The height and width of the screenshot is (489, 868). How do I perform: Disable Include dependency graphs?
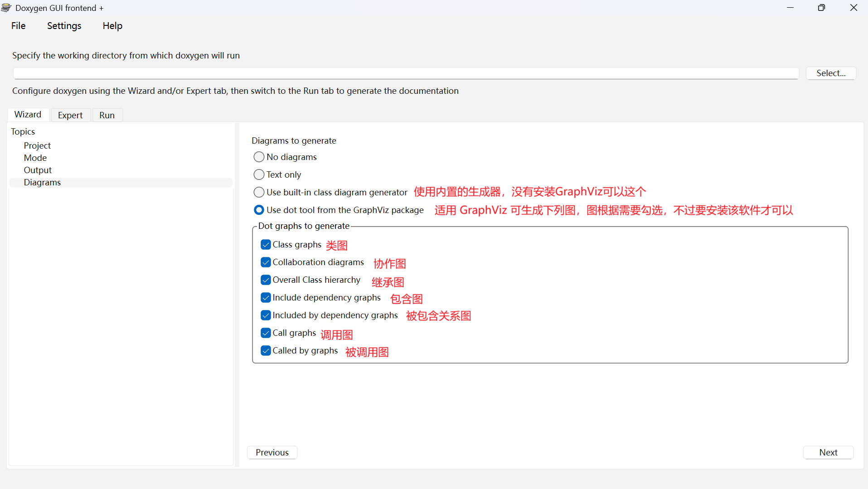[266, 298]
